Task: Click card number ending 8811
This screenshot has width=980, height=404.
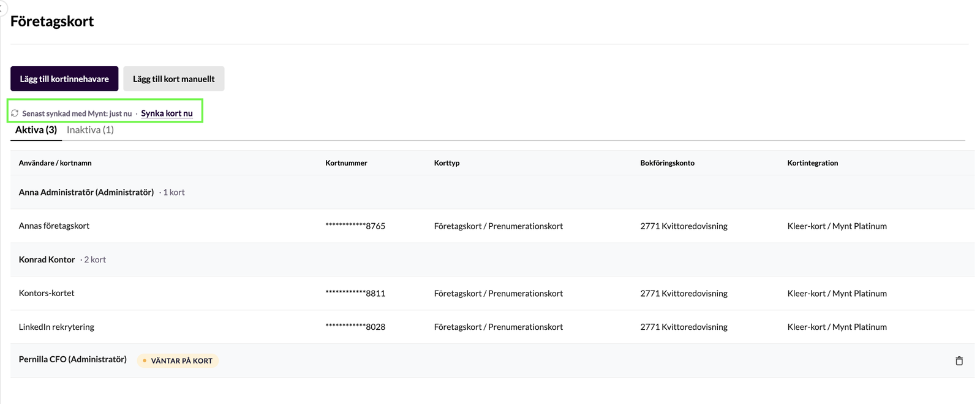Action: click(x=355, y=293)
